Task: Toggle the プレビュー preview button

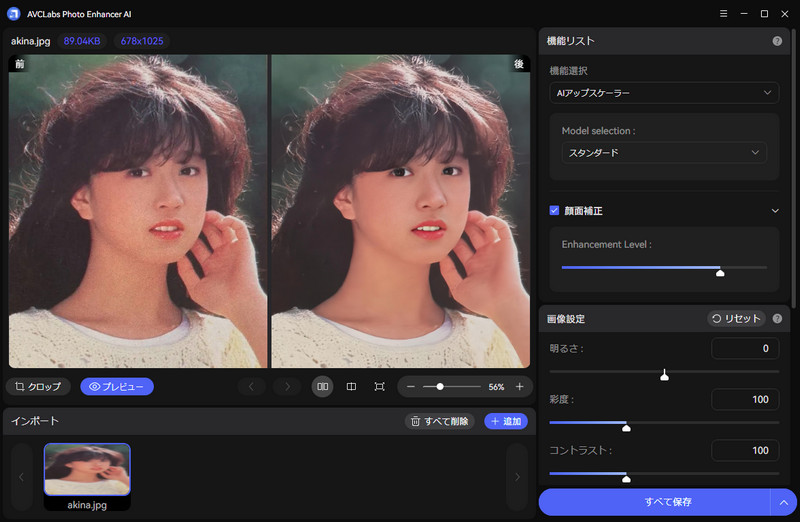Action: point(117,387)
